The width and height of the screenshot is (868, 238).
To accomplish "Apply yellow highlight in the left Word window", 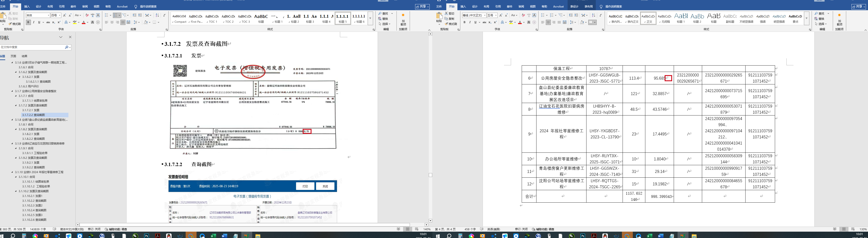I will [75, 22].
